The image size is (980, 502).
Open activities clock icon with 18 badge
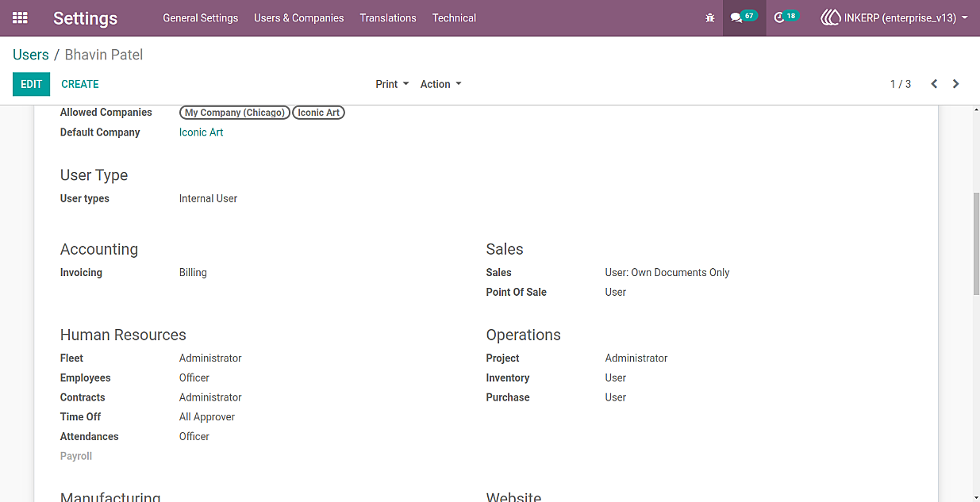786,17
